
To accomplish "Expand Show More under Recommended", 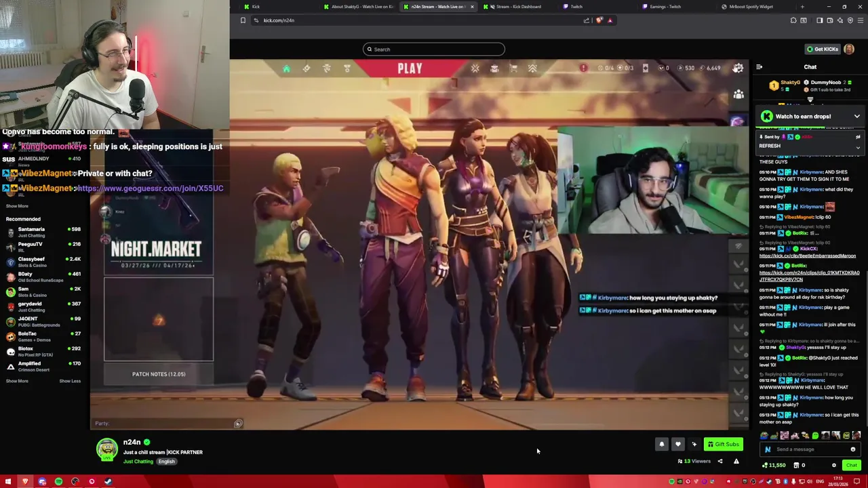I will click(17, 381).
